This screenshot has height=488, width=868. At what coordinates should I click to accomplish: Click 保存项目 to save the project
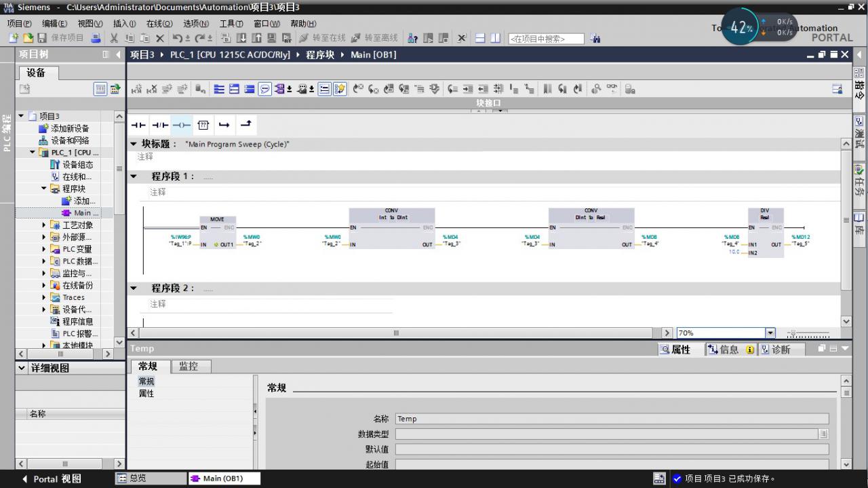point(62,39)
